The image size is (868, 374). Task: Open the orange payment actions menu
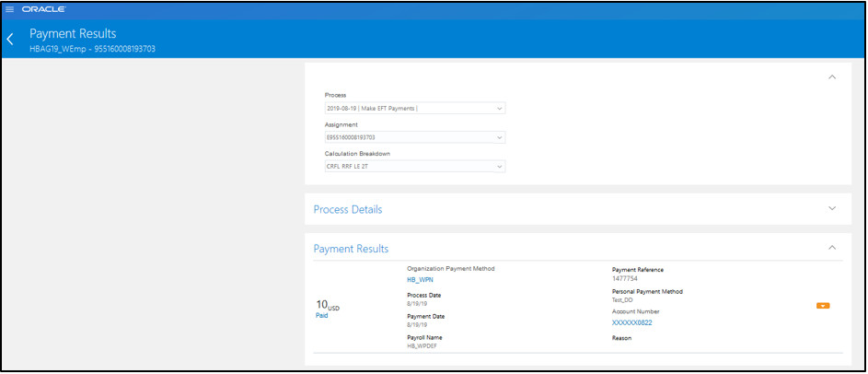click(x=823, y=305)
